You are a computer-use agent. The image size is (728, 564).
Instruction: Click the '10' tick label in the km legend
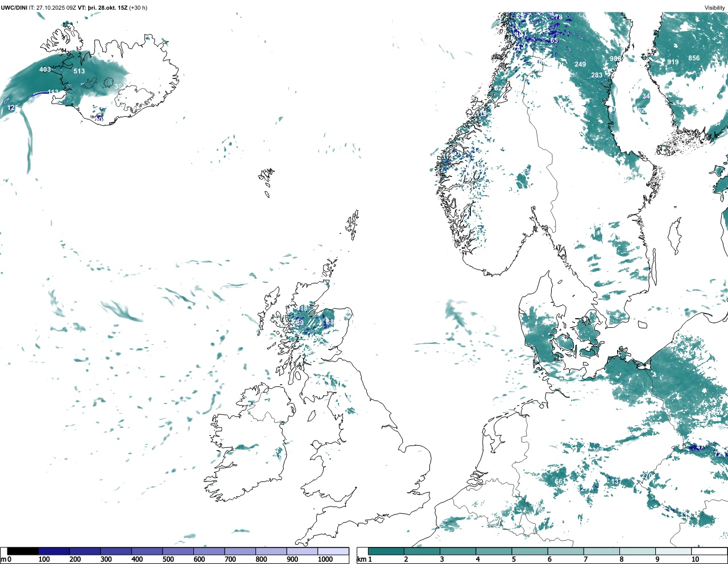pyautogui.click(x=695, y=559)
